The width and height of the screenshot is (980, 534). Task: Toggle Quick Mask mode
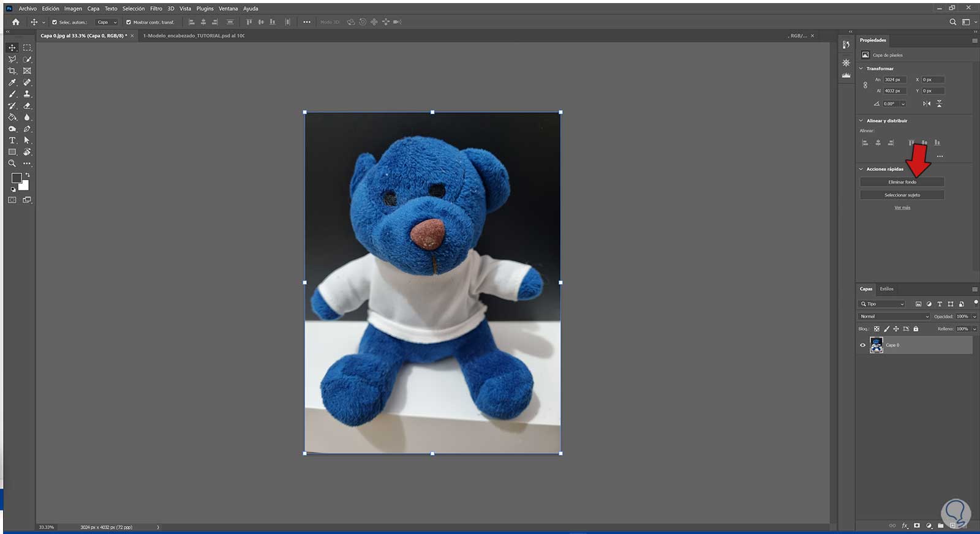point(12,200)
